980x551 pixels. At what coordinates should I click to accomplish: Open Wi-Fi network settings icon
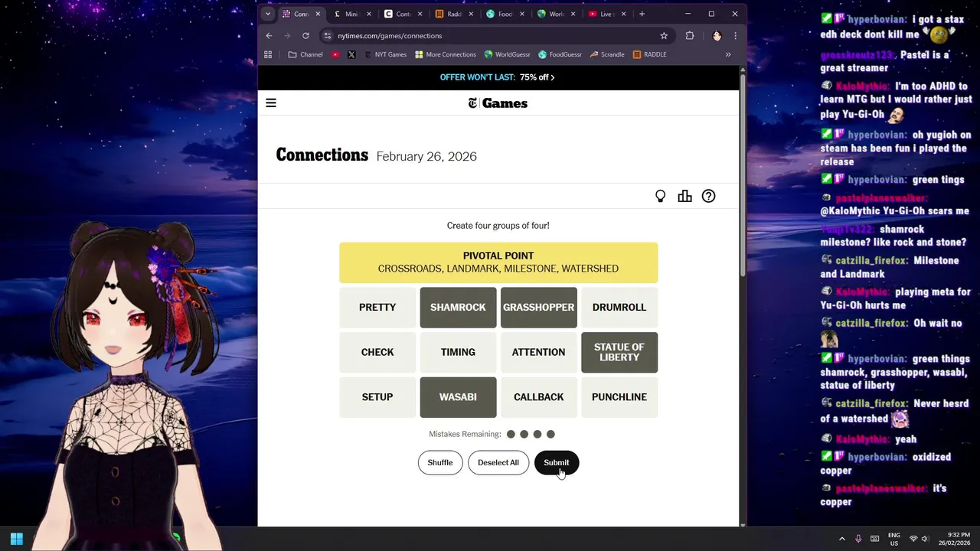(913, 539)
